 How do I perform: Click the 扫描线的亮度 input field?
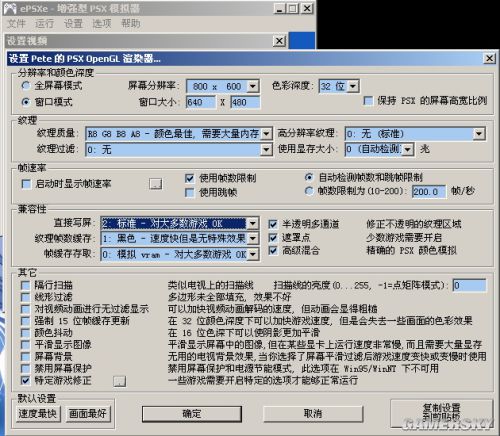pyautogui.click(x=469, y=285)
